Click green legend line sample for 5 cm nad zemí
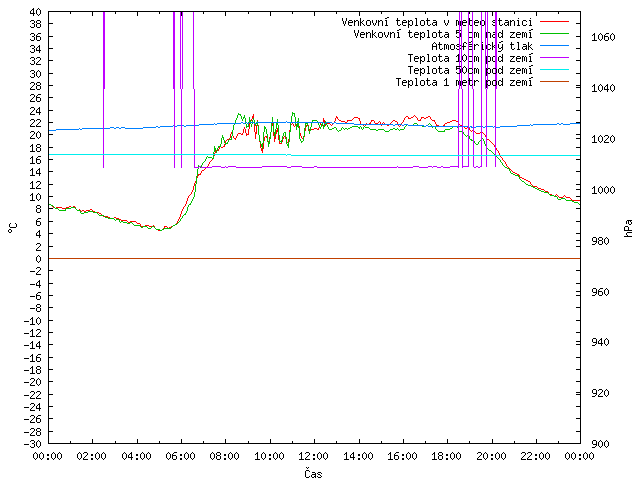 pos(554,34)
